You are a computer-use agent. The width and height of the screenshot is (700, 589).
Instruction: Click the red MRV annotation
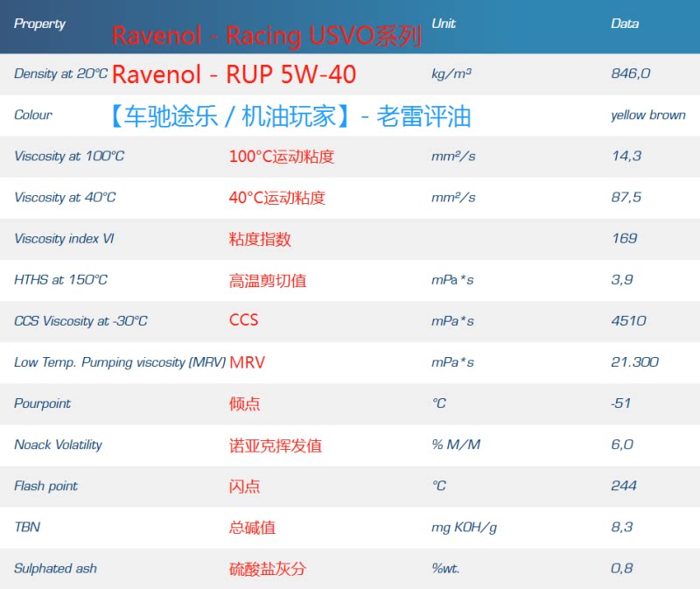pyautogui.click(x=248, y=362)
